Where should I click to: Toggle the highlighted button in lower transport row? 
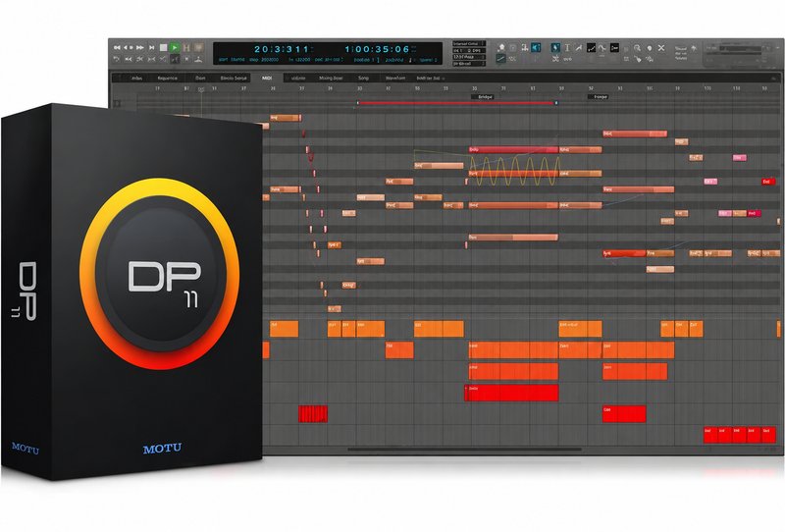[176, 59]
